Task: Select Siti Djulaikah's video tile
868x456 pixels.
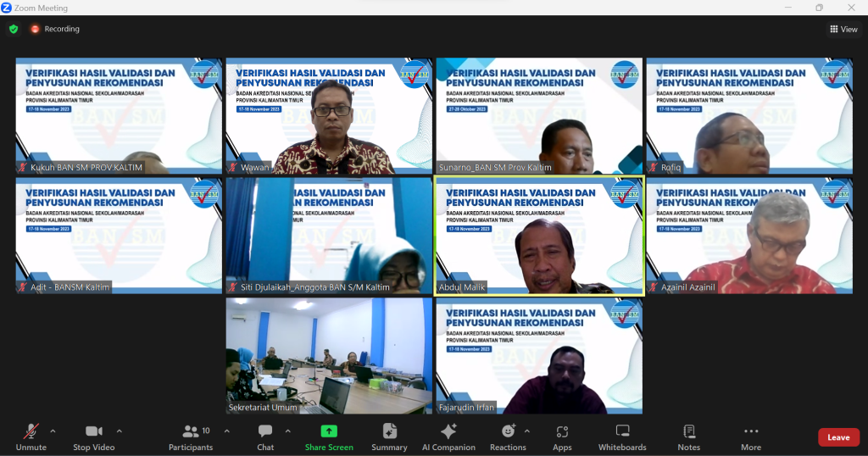Action: [329, 236]
